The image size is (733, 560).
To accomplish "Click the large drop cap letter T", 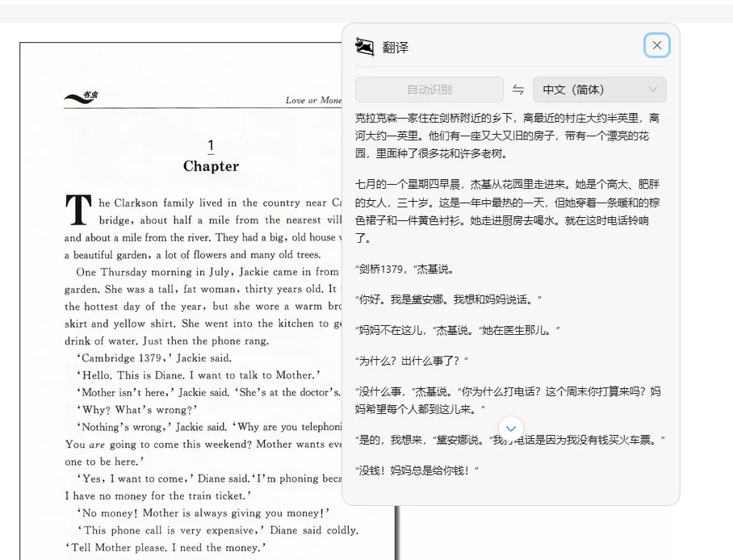I will click(78, 210).
